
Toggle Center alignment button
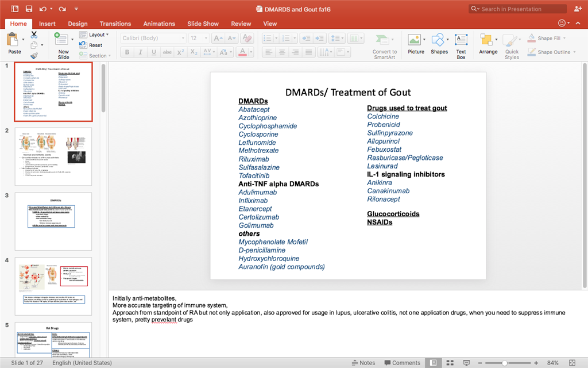tap(282, 52)
